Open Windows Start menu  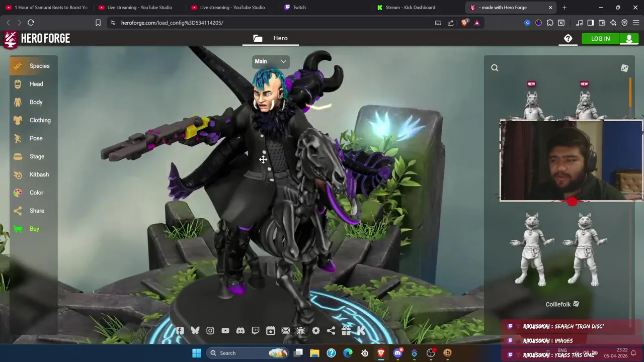point(197,353)
